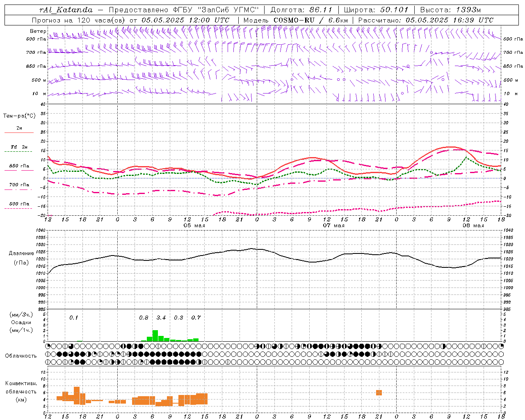Click the Модель COSMO-RU / 6.6км label
Image resolution: width=525 pixels, height=420 pixels.
[x=296, y=20]
